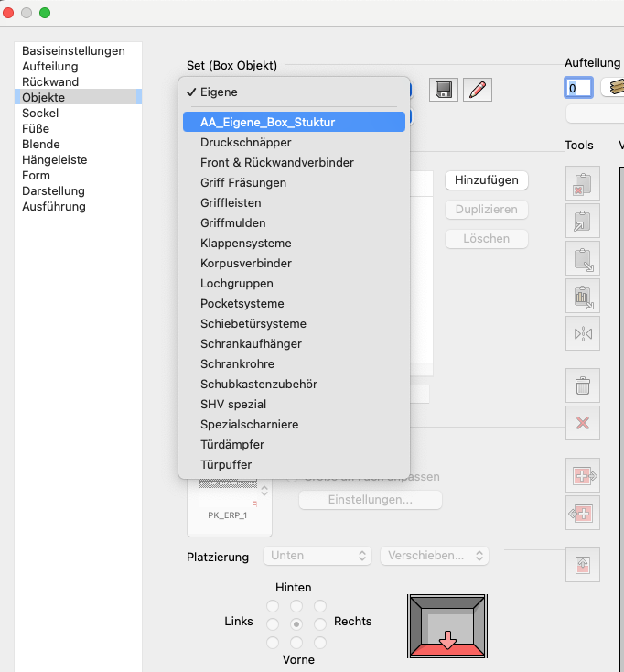This screenshot has width=624, height=672.
Task: Open the Sockel section in the sidebar
Action: pyautogui.click(x=40, y=113)
